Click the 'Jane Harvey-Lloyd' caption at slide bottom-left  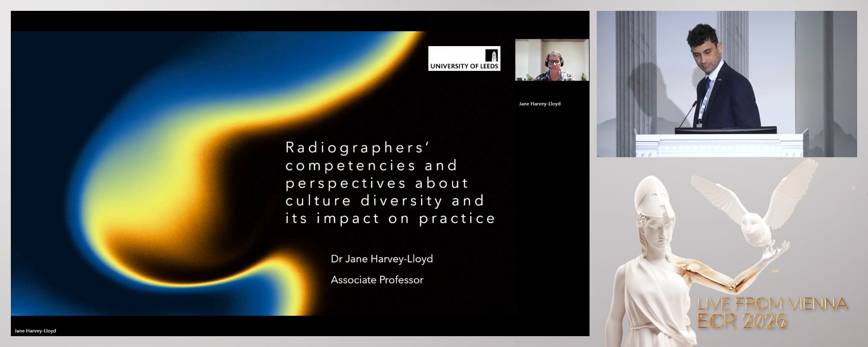pos(35,331)
